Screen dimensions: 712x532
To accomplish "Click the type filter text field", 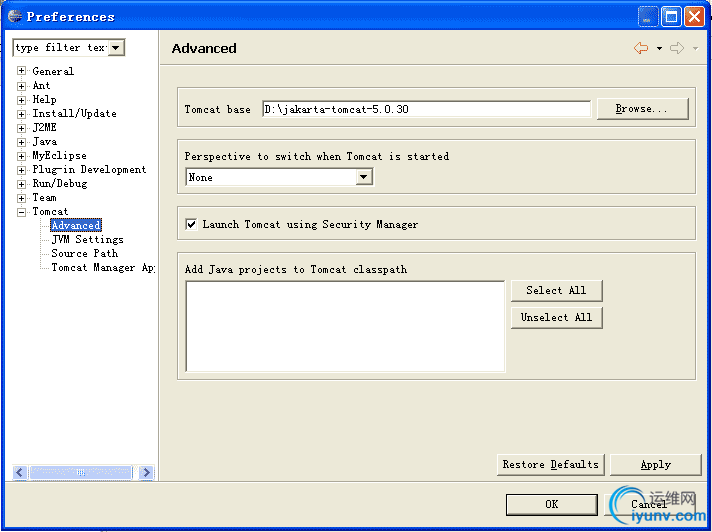I will point(61,48).
